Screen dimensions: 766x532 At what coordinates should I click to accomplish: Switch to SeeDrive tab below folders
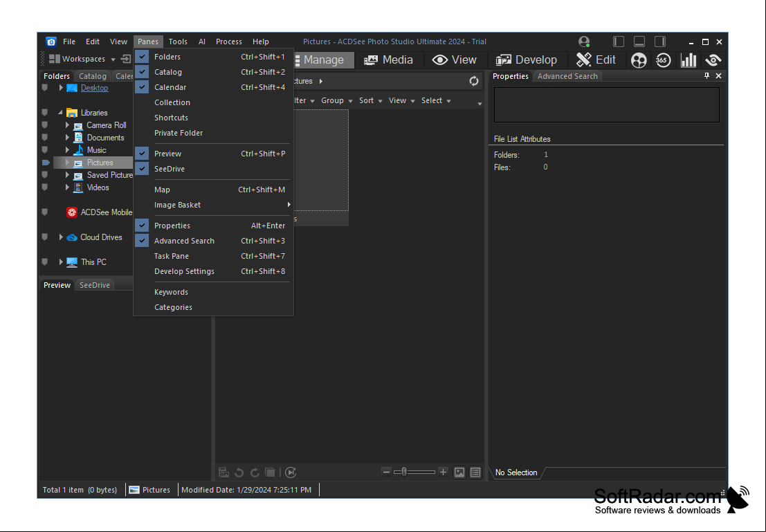click(94, 285)
